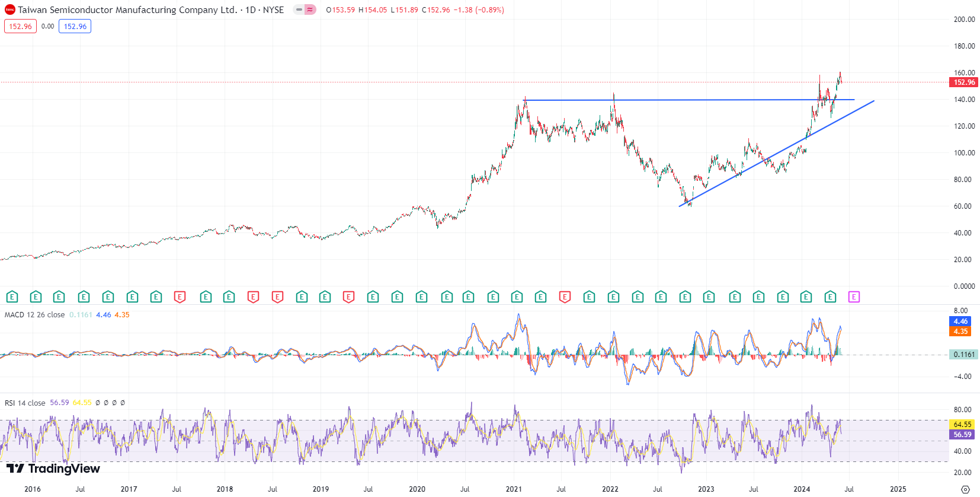Image resolution: width=980 pixels, height=497 pixels.
Task: Click the pink approximate-data pill
Action: 310,9
